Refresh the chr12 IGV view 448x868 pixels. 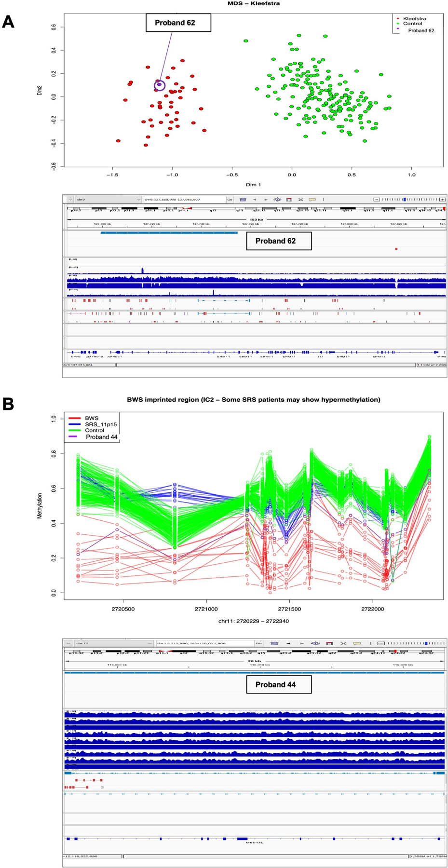(x=315, y=643)
